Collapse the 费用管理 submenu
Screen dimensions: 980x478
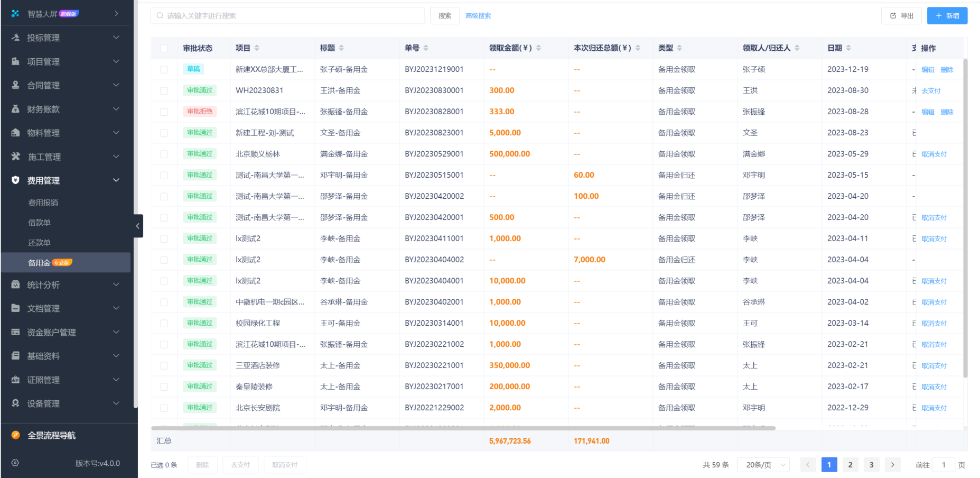[116, 180]
